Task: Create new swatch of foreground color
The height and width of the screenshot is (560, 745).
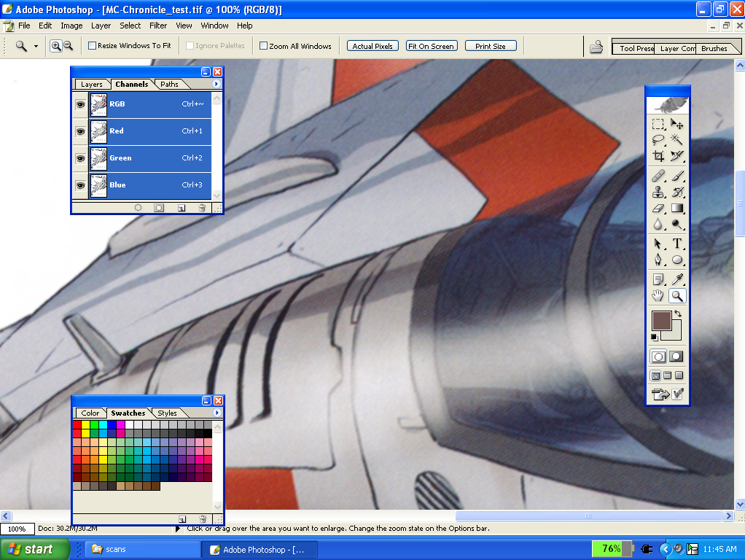Action: click(182, 519)
